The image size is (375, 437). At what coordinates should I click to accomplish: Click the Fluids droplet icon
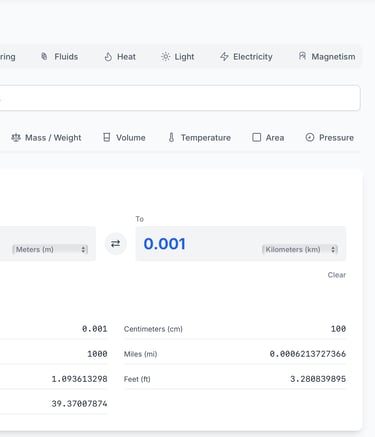pyautogui.click(x=44, y=56)
